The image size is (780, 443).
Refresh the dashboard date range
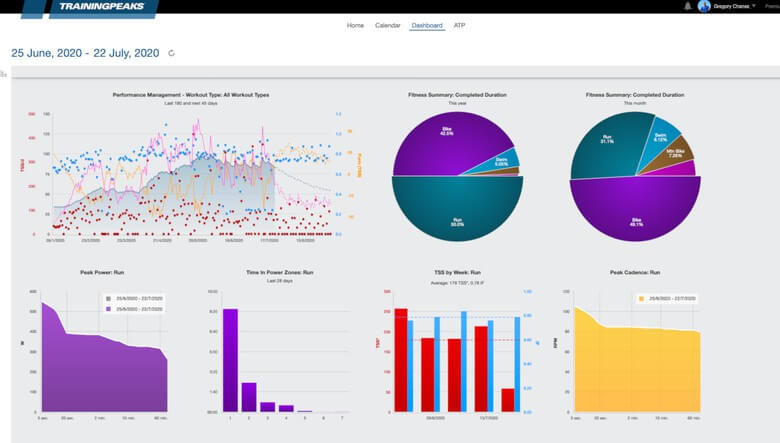tap(172, 53)
